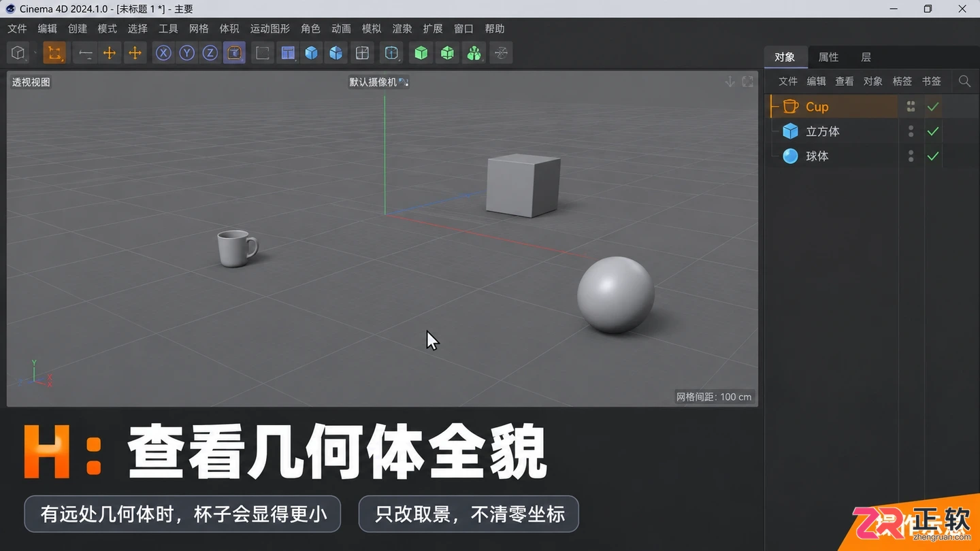980x551 pixels.
Task: Click the second orange cross tool icon
Action: [135, 53]
